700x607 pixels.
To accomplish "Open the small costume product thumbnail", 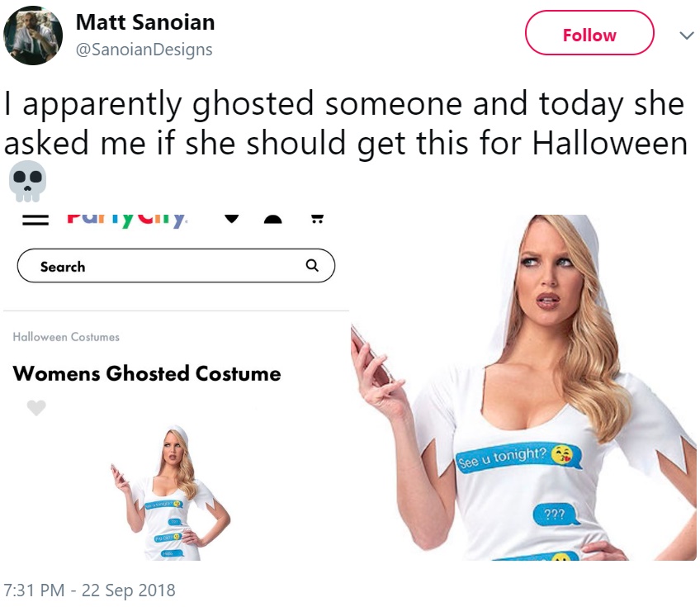I will (171, 493).
